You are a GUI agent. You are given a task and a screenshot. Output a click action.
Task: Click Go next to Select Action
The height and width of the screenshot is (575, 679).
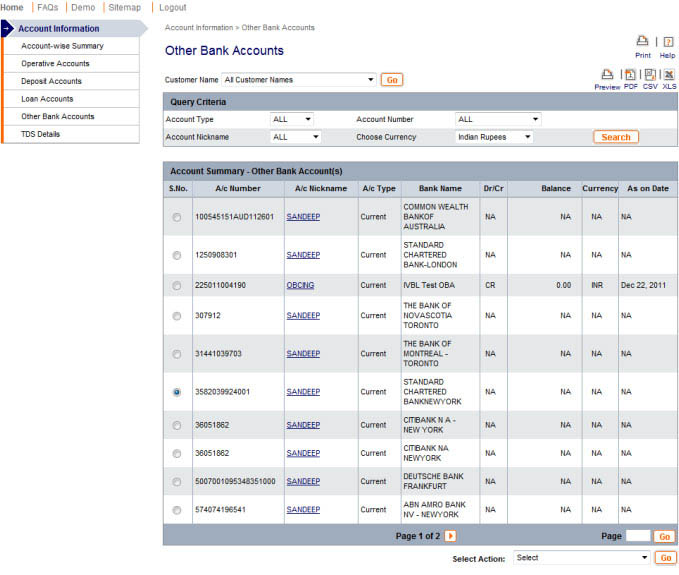click(666, 558)
